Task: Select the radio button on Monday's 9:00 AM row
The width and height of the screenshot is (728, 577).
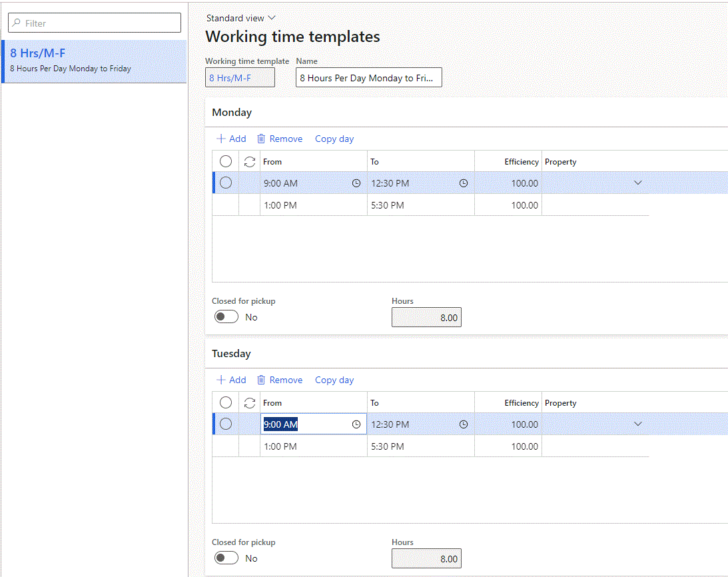Action: pos(225,183)
